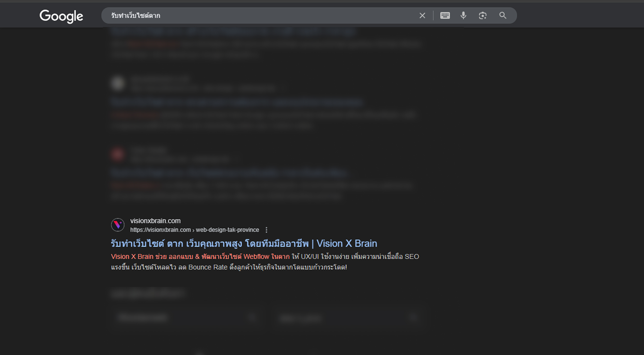Click the Google logo

coord(61,16)
